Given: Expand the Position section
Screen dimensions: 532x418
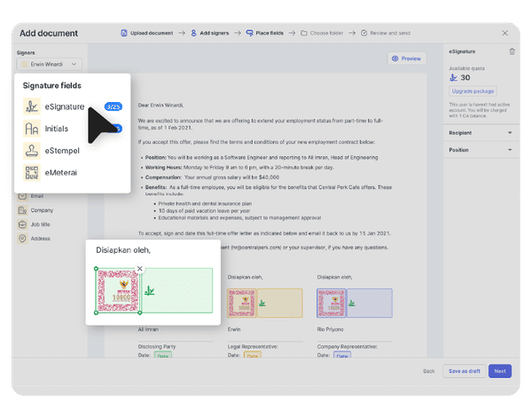Looking at the screenshot, I should point(511,150).
